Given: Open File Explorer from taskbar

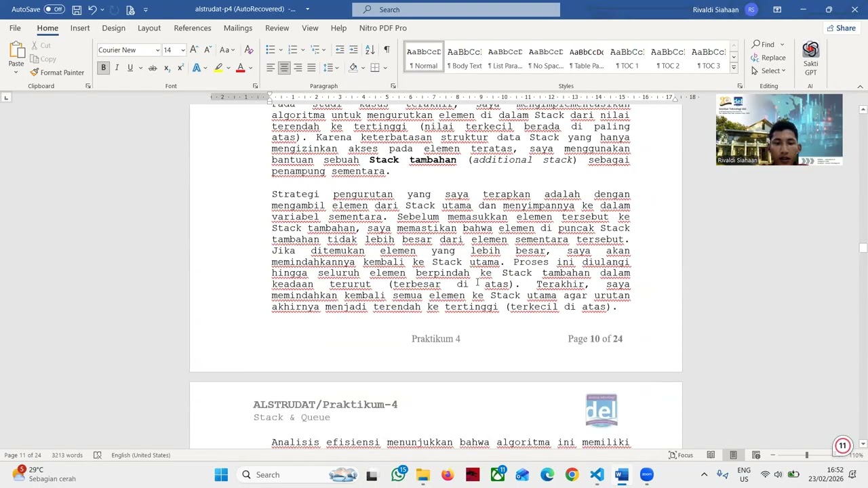Looking at the screenshot, I should [x=422, y=474].
